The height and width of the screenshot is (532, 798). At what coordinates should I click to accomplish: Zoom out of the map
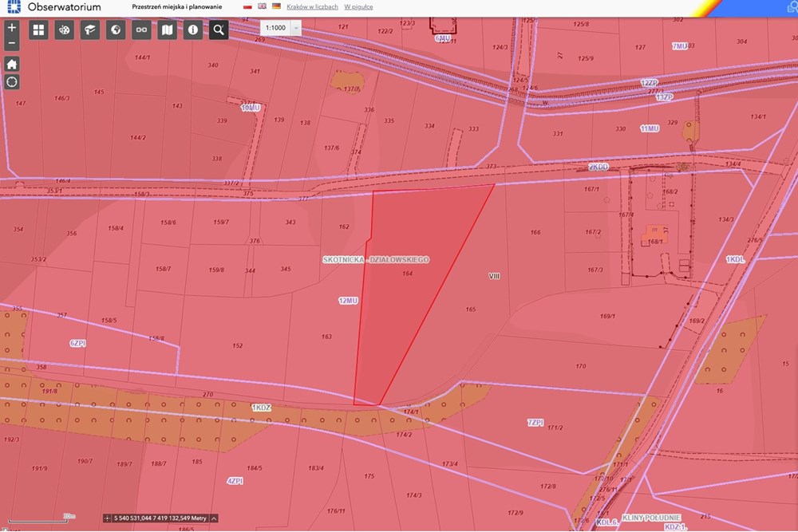(x=12, y=43)
